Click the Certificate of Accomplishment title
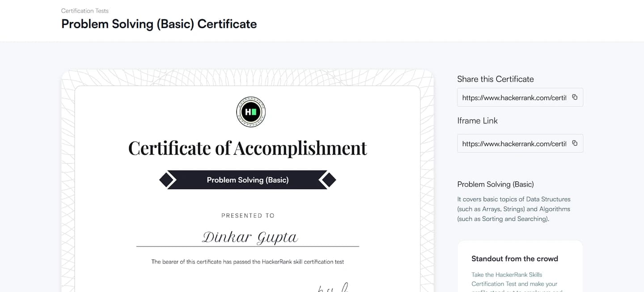The height and width of the screenshot is (292, 644). [x=247, y=148]
